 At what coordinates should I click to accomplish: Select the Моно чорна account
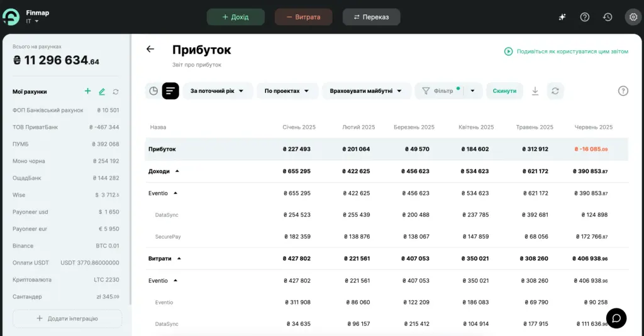coord(65,161)
